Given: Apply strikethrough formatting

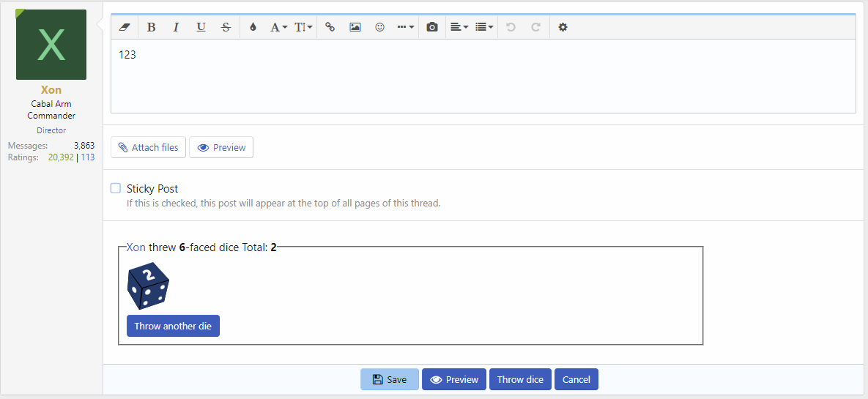Looking at the screenshot, I should point(226,27).
